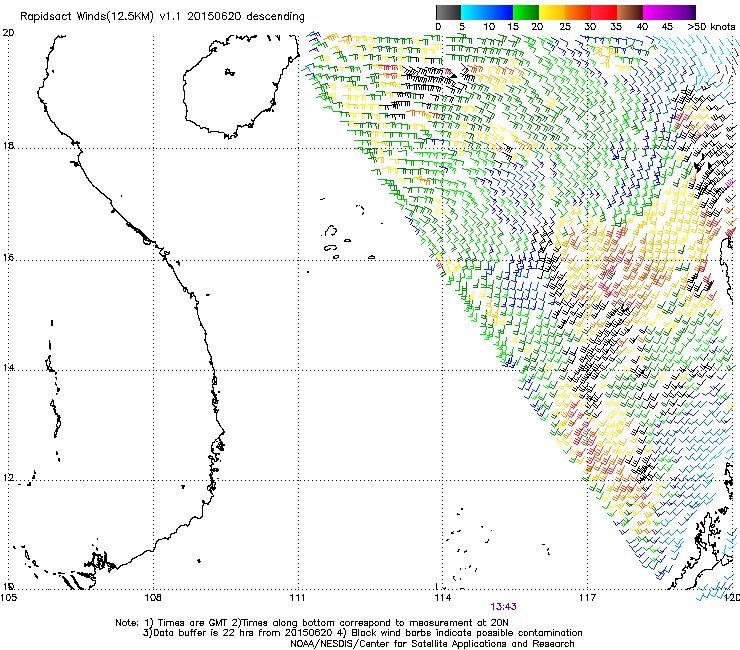The width and height of the screenshot is (740, 650).
Task: Click the longitude label 108
Action: [x=153, y=598]
